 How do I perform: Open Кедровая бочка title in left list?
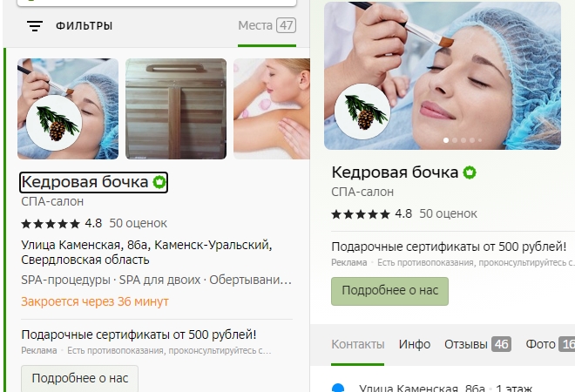pos(85,182)
